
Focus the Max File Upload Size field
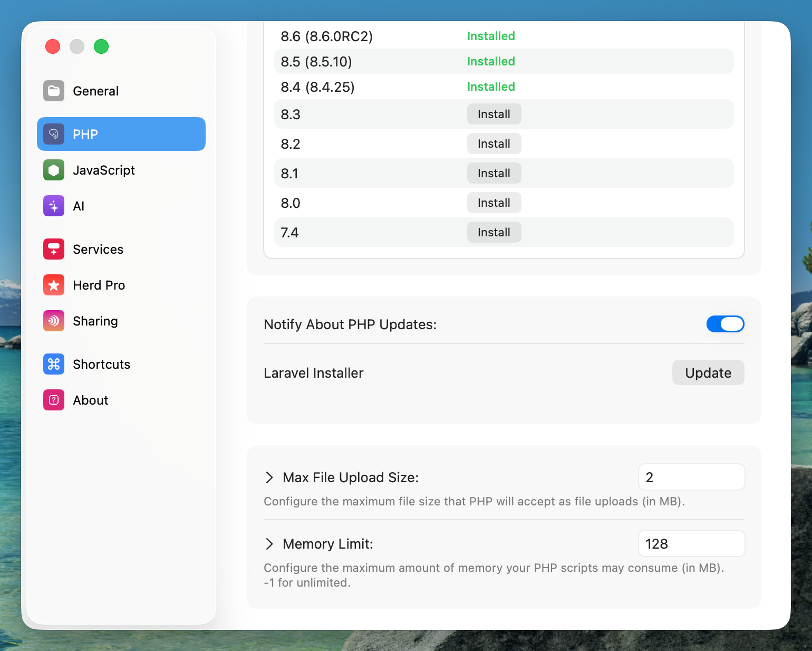[691, 477]
